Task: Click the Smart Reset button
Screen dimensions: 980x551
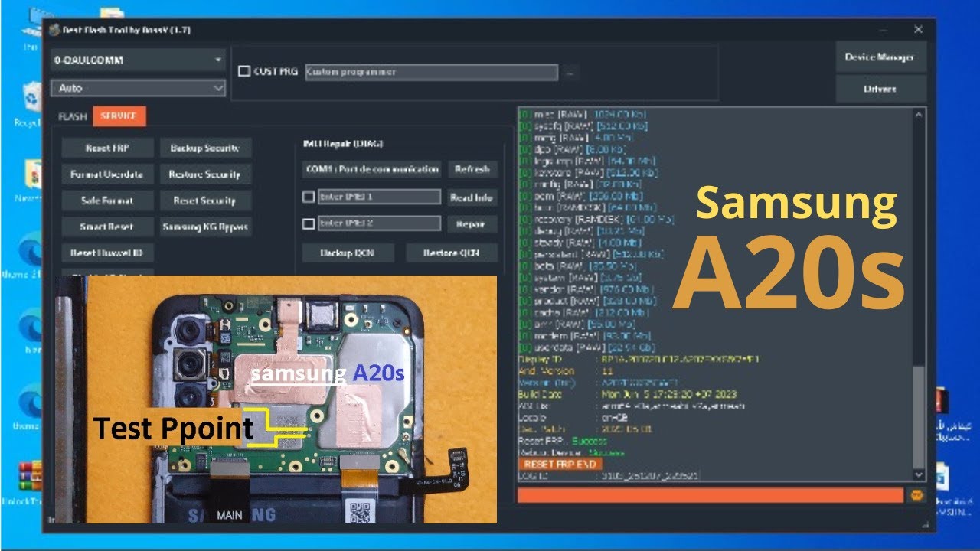Action: click(107, 227)
